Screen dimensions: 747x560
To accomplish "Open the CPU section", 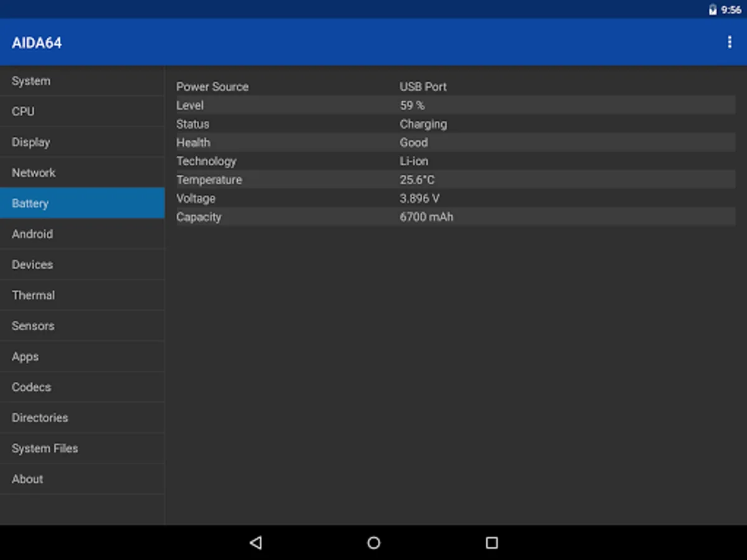I will tap(82, 111).
